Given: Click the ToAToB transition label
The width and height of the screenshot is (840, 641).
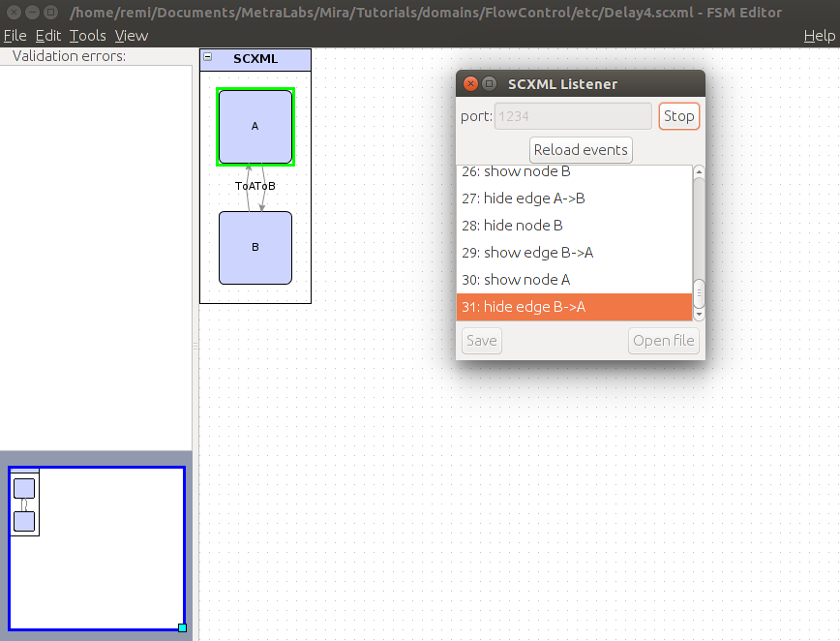Looking at the screenshot, I should [x=255, y=186].
